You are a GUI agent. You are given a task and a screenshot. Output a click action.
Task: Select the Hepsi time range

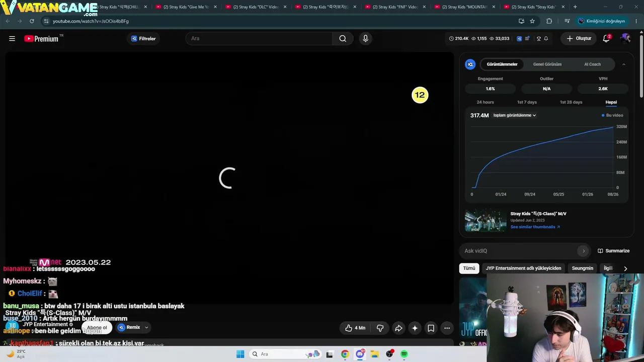[611, 102]
